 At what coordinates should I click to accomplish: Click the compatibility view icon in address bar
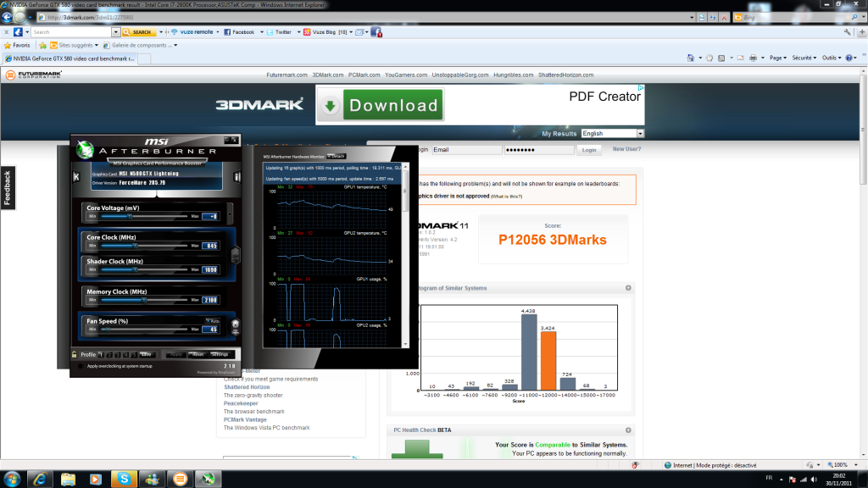701,17
